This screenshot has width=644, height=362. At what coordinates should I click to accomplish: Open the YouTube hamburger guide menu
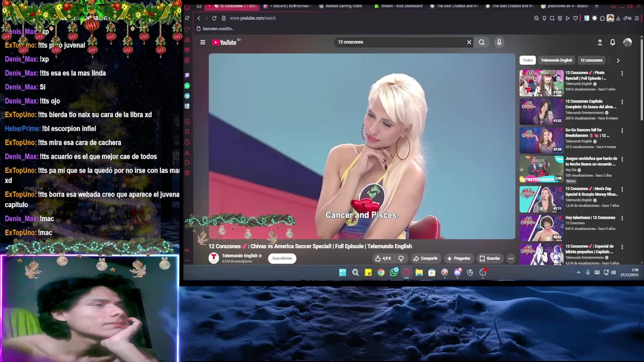[x=203, y=42]
